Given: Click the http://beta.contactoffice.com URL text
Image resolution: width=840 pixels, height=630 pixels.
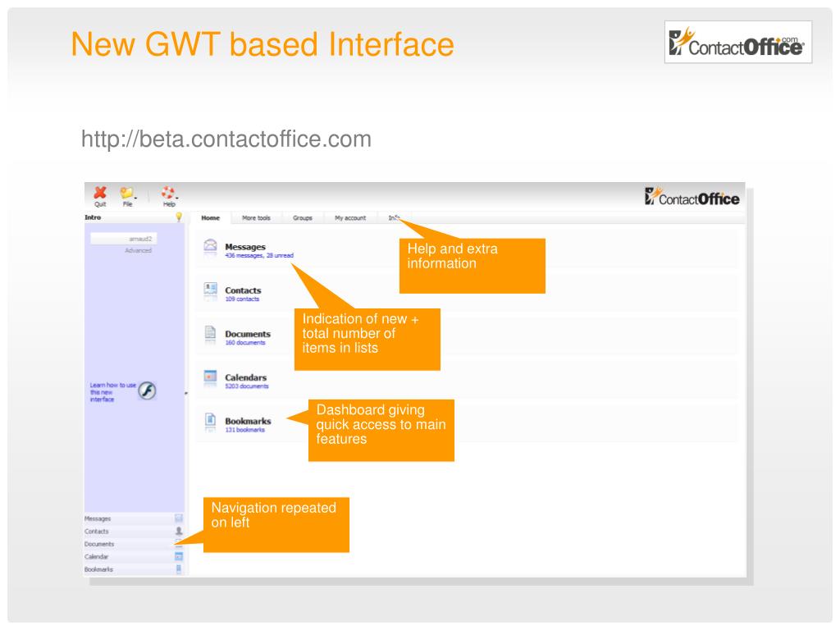Looking at the screenshot, I should point(226,139).
